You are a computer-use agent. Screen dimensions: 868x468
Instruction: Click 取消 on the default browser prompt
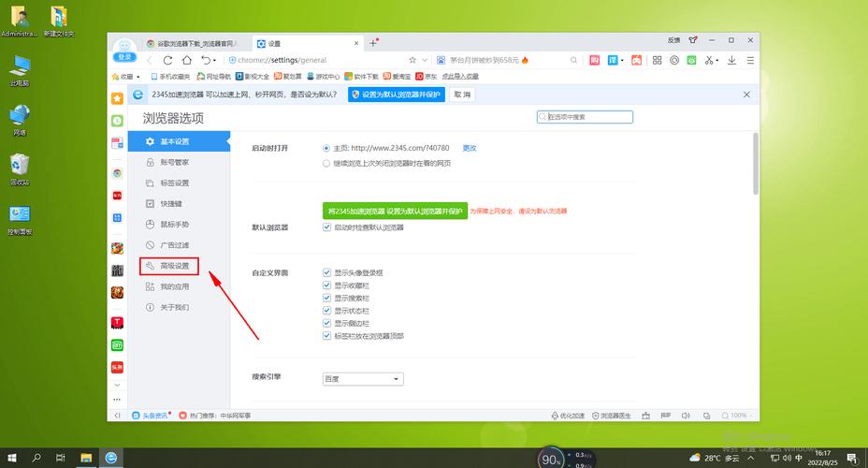pos(462,95)
